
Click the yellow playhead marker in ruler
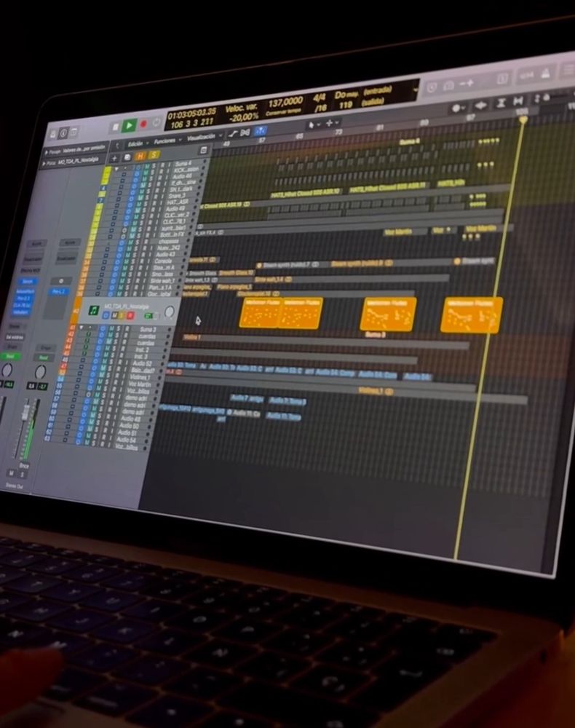[523, 119]
